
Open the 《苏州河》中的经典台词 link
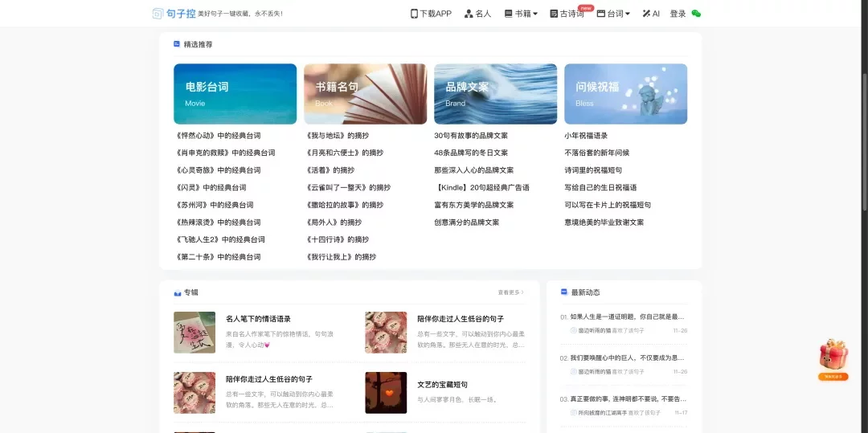214,205
